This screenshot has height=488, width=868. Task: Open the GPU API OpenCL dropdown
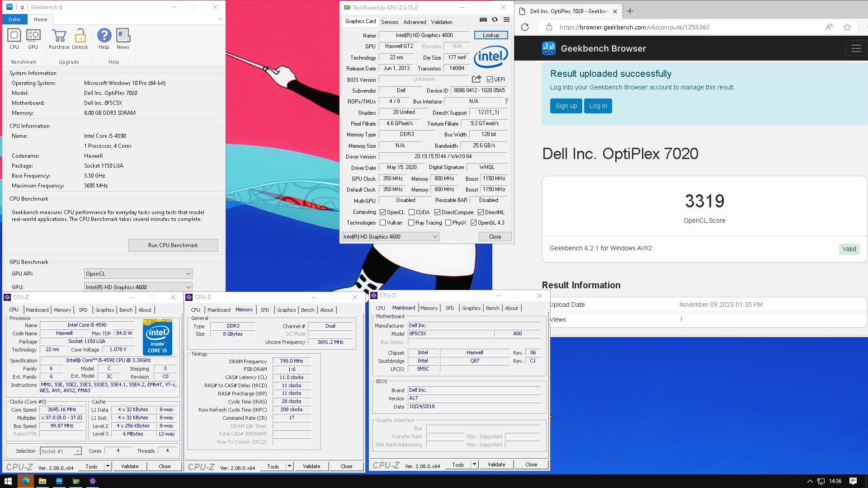[x=138, y=274]
